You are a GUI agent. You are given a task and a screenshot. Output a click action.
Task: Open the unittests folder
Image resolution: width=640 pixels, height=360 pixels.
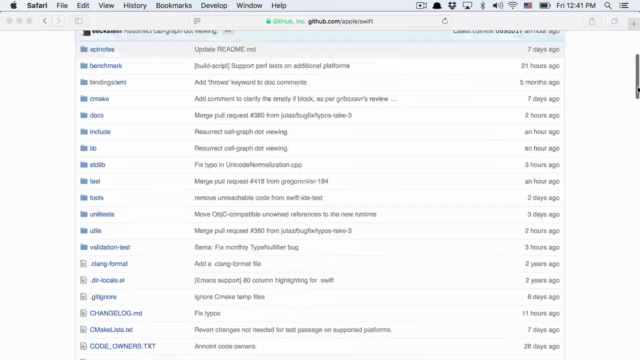pos(102,214)
